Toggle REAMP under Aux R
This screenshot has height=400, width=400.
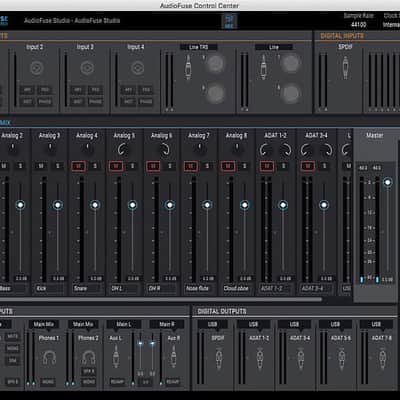pyautogui.click(x=173, y=382)
